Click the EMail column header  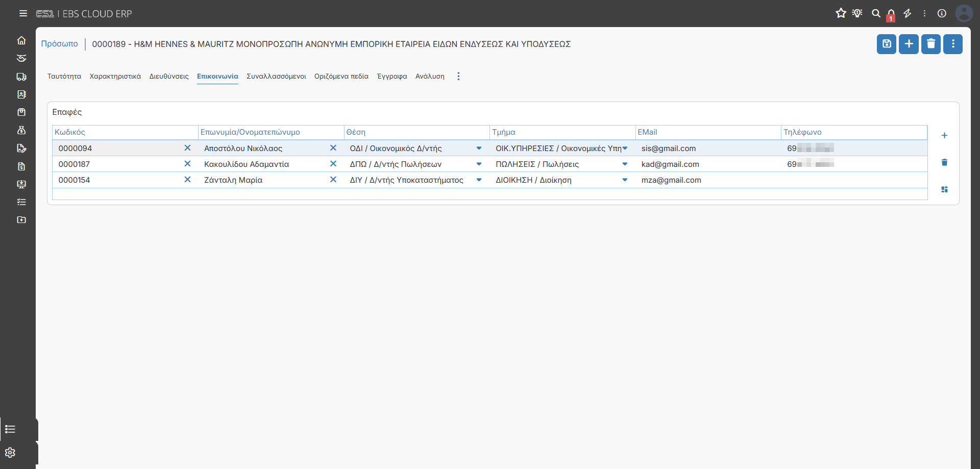[x=708, y=132]
